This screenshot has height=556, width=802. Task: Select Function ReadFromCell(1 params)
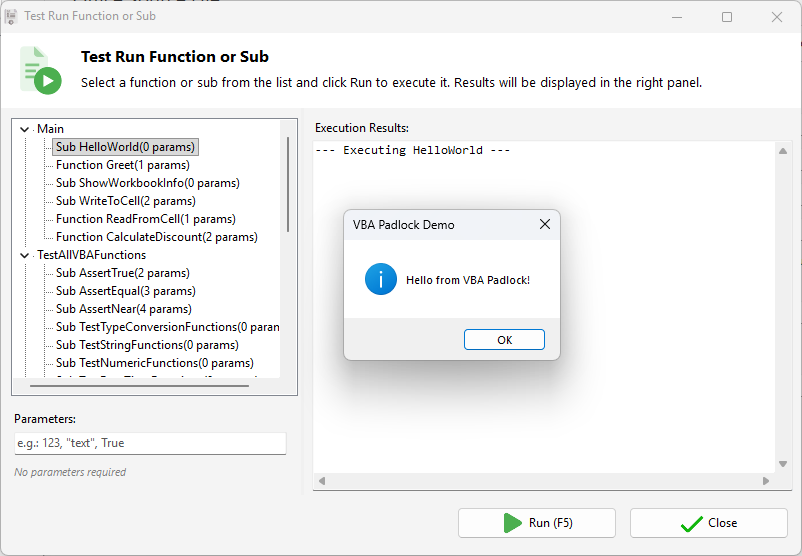(x=146, y=219)
